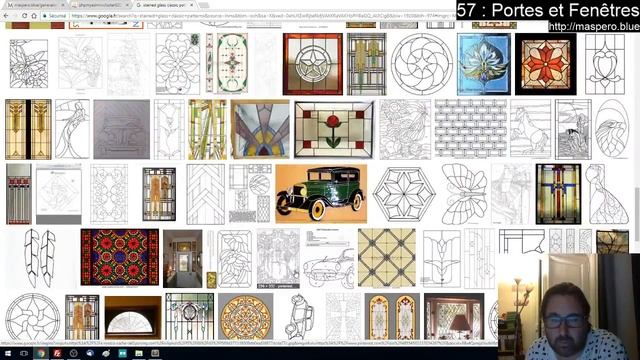Click the Chrome icon in the taskbar

click(x=40, y=353)
